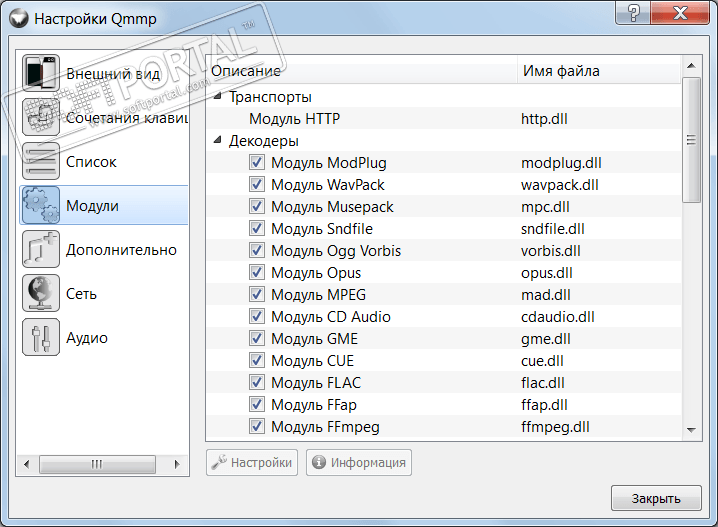718x527 pixels.
Task: Open the Список playlist settings icon
Action: coord(41,161)
